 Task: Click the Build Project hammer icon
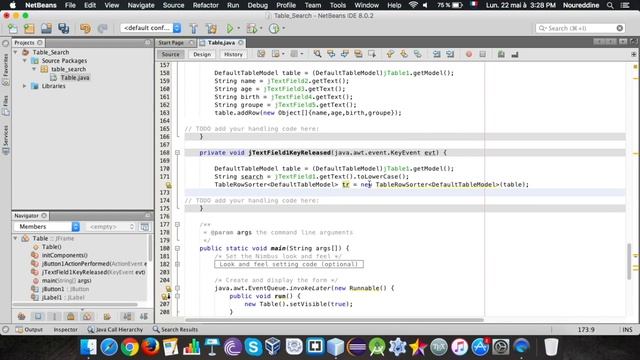193,28
